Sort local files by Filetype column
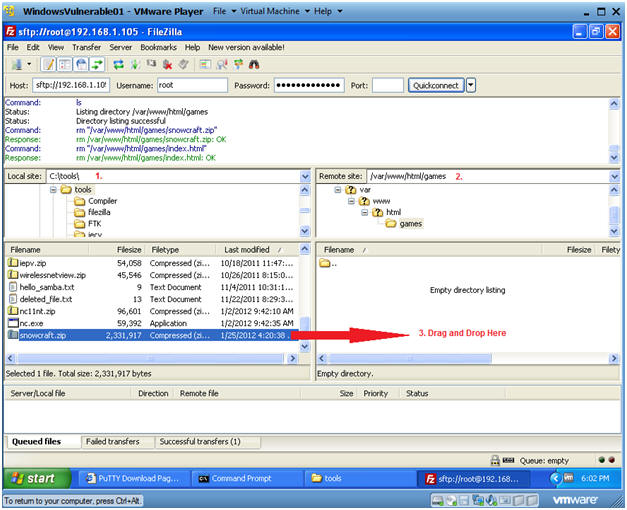This screenshot has width=627, height=510. [x=180, y=250]
